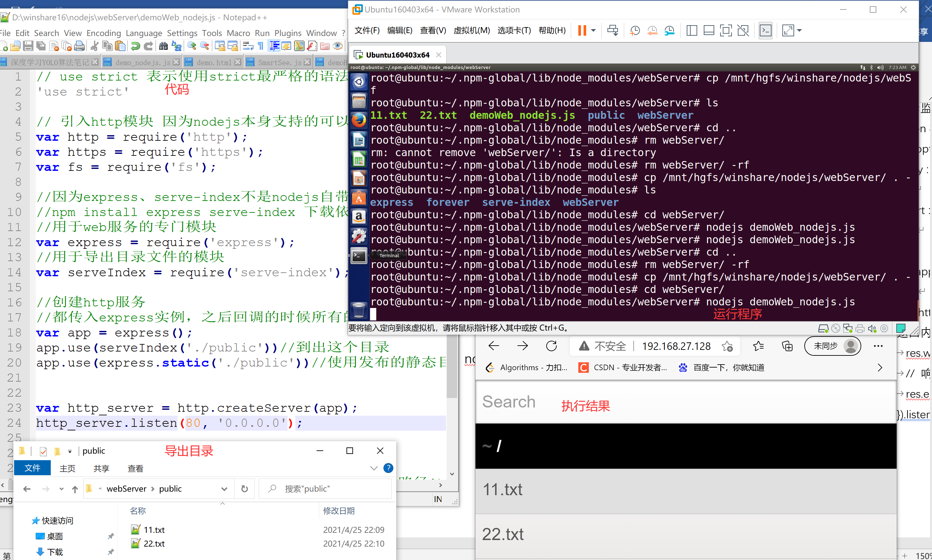Click the Search field on the webpage

[509, 402]
